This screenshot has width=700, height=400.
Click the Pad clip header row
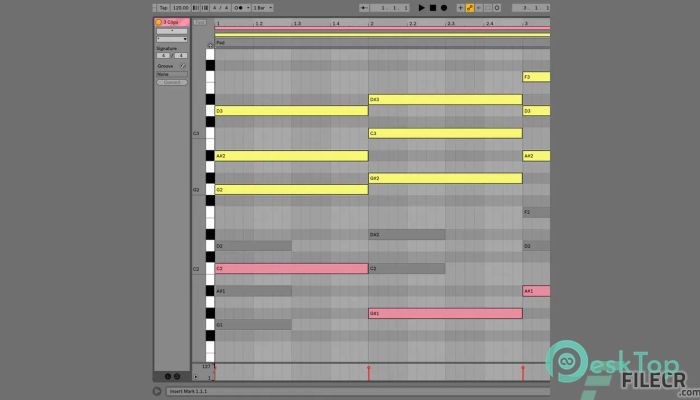click(382, 42)
